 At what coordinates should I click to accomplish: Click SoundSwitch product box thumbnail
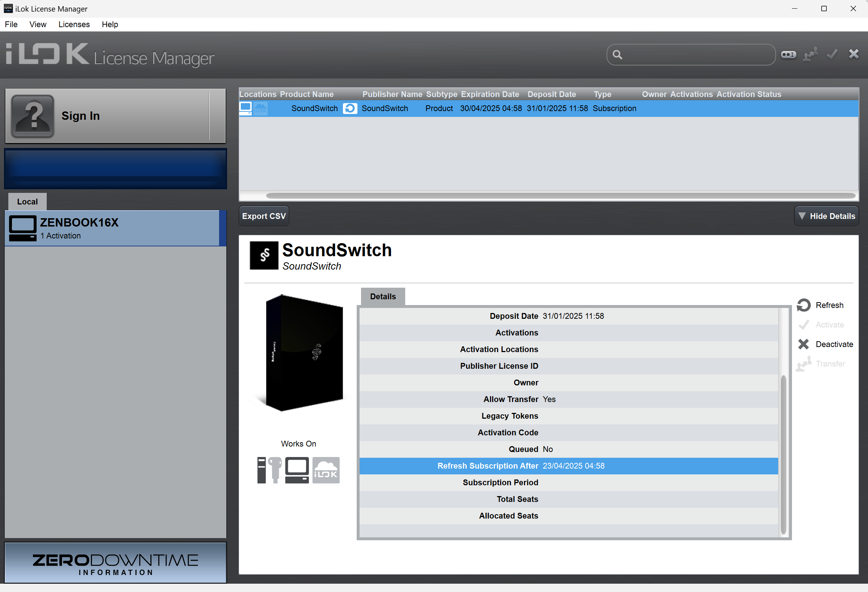coord(304,353)
